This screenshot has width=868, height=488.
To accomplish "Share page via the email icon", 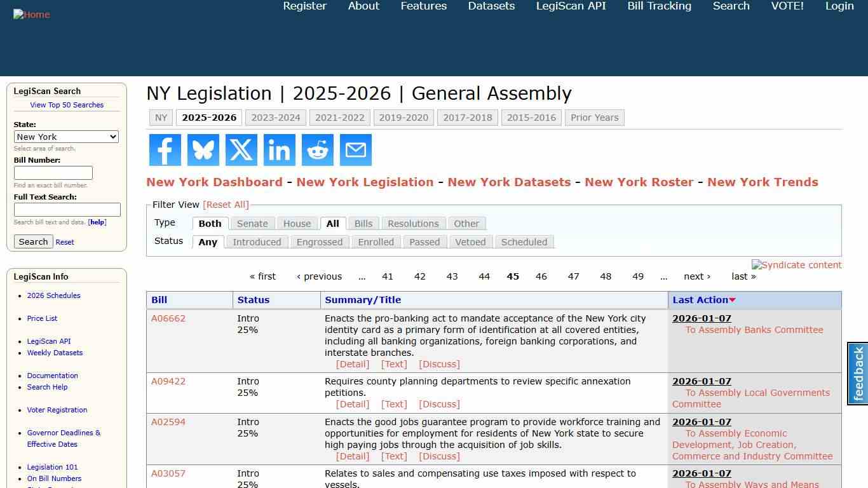I will click(x=355, y=150).
